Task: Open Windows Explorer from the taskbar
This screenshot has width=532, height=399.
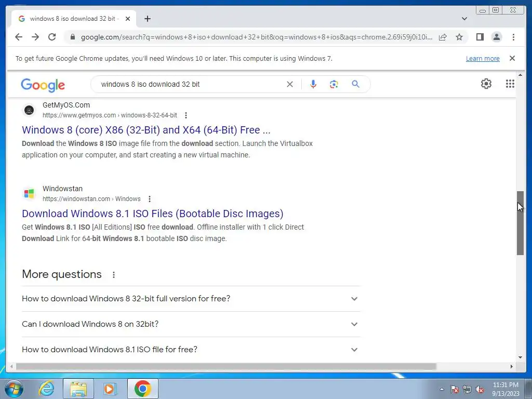Action: (78, 389)
